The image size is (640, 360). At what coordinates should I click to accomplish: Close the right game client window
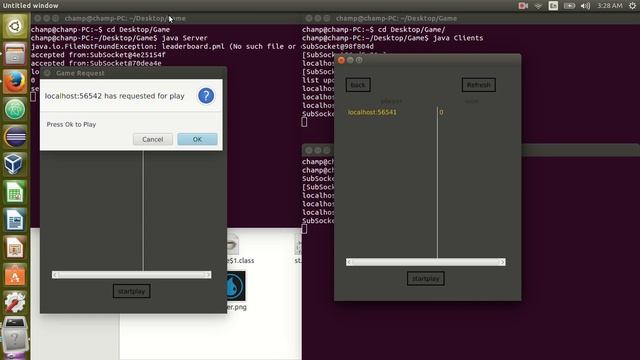pyautogui.click(x=341, y=60)
